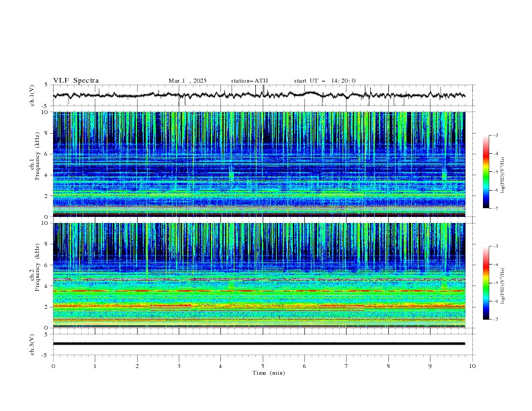Screen dimensions: 532x411
Task: Click the ch.1 voltage waveform trace
Action: (259, 95)
